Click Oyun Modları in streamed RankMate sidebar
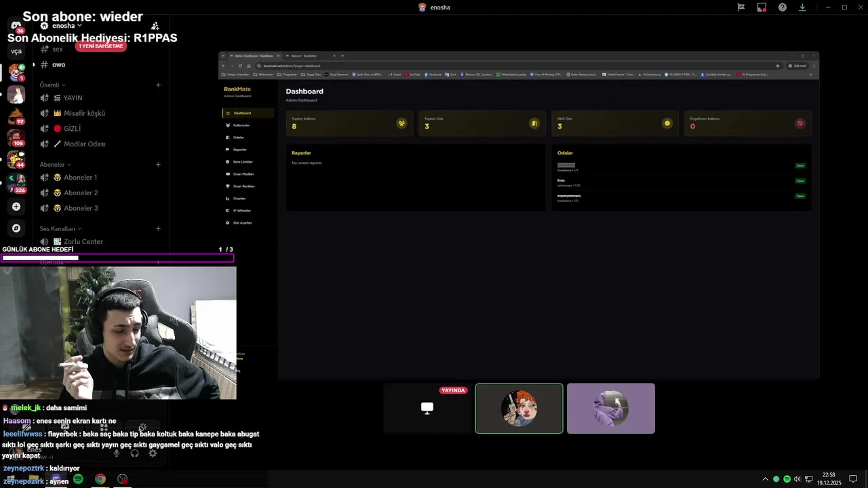Screen dimensions: 868x488 tap(248, 174)
